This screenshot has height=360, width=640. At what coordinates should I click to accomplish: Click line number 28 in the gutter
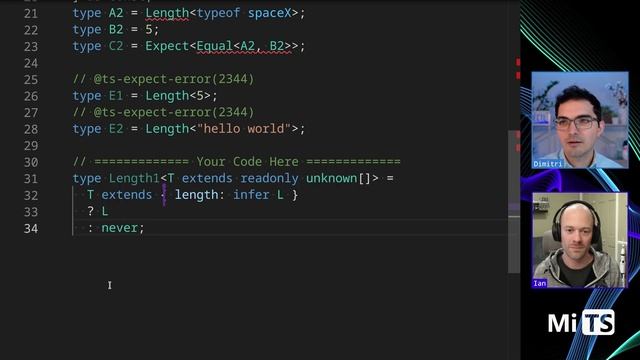[x=31, y=129]
